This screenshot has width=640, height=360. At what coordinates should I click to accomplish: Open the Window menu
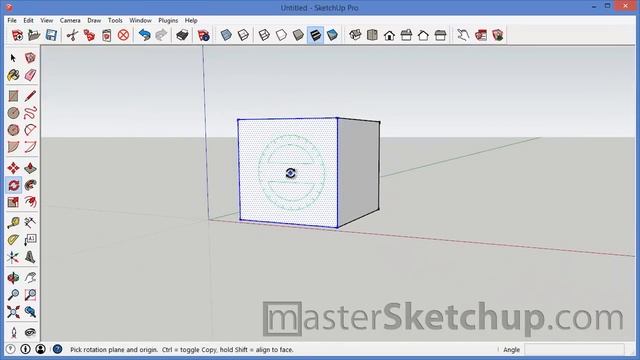click(140, 20)
